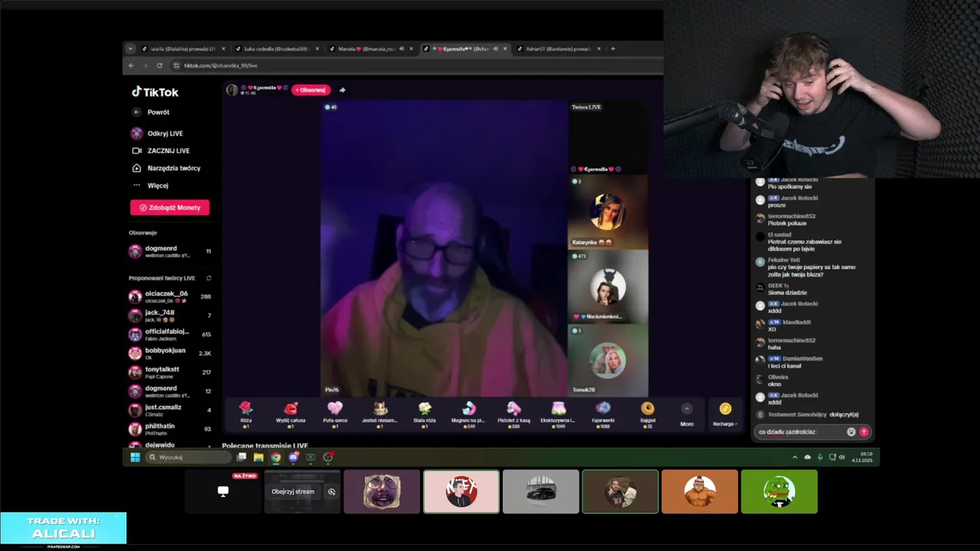The width and height of the screenshot is (980, 551).
Task: Send the chat message with pink arrow
Action: 864,432
